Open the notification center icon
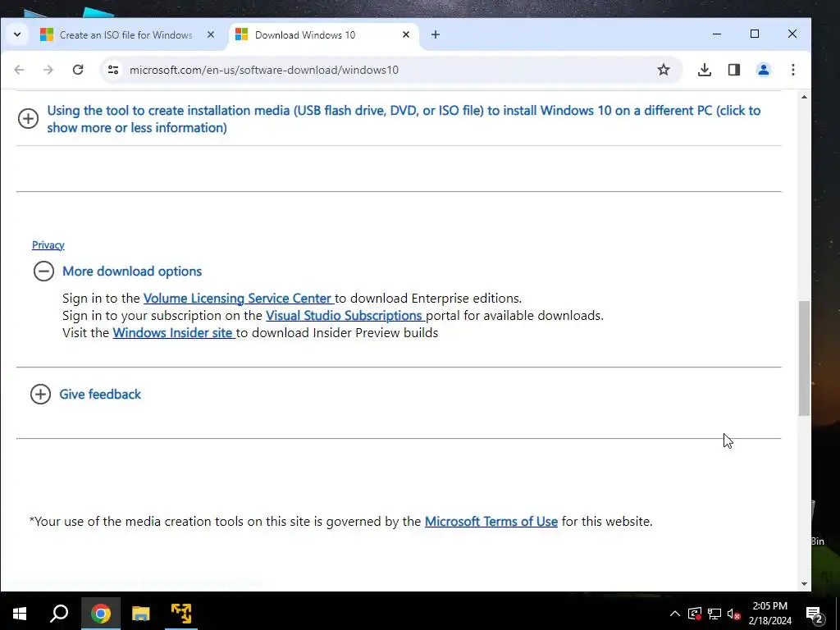This screenshot has height=630, width=840. point(815,614)
